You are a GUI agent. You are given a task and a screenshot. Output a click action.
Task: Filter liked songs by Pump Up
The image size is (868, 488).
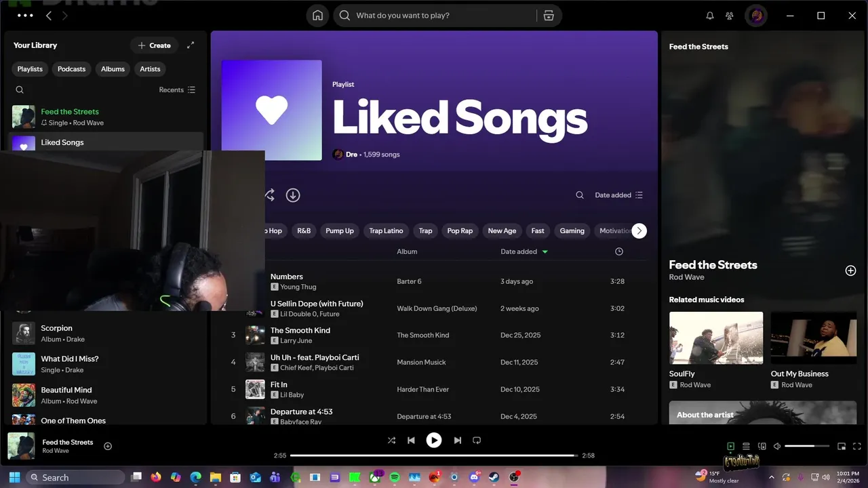tap(340, 231)
